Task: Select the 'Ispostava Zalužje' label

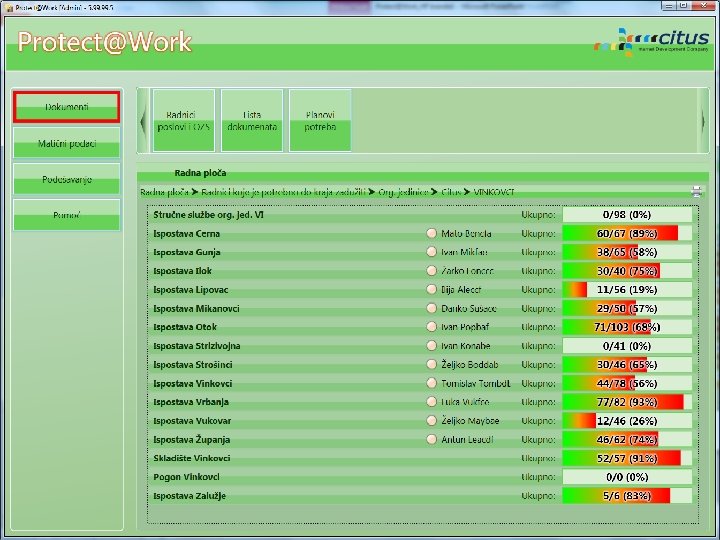Action: point(189,496)
